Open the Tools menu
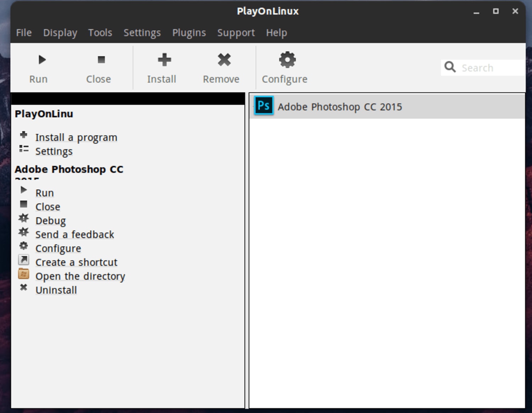The width and height of the screenshot is (532, 413). click(x=100, y=33)
